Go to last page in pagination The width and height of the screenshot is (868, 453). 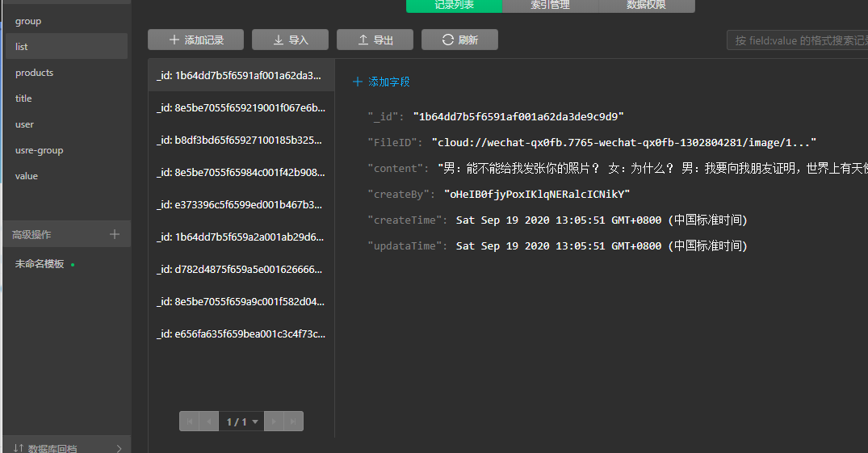point(293,422)
